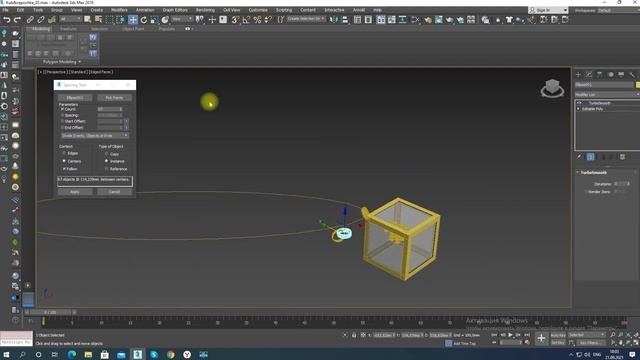640x360 pixels.
Task: Enable the Spacing checkbox in Spacing Tool
Action: (62, 115)
